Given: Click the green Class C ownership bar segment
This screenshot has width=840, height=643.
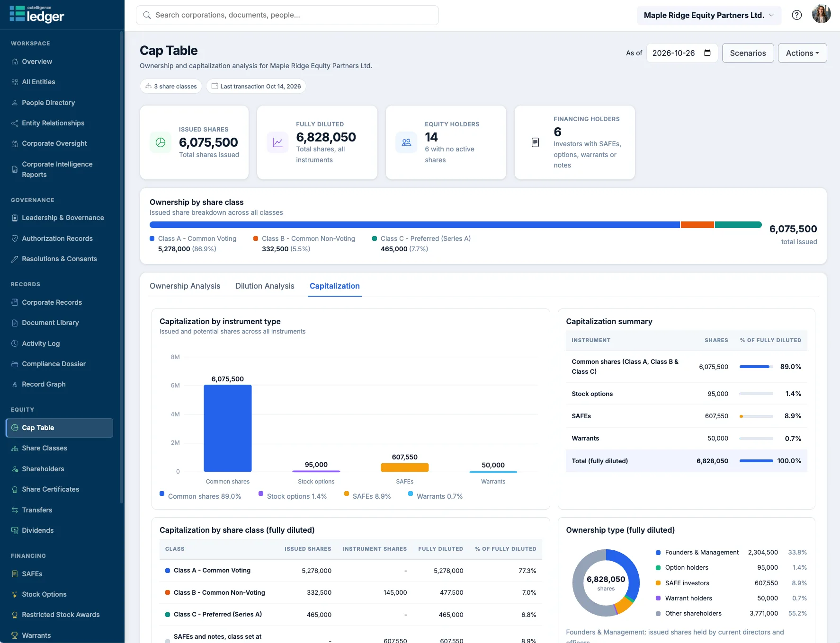Looking at the screenshot, I should click(x=738, y=225).
